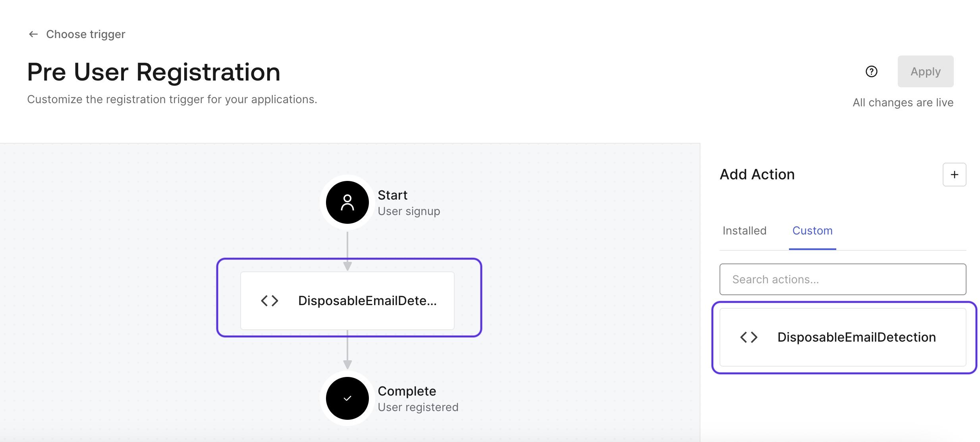Click the checkmark icon inside the Complete circle

[347, 398]
